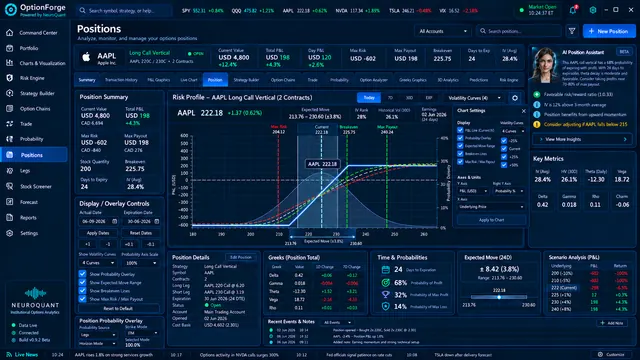The height and width of the screenshot is (360, 640).
Task: Go to Charts & Visualization
Action: tap(33, 63)
